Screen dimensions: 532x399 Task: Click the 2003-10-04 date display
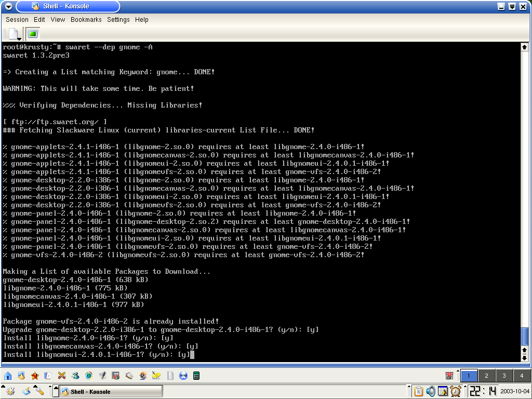(x=515, y=392)
